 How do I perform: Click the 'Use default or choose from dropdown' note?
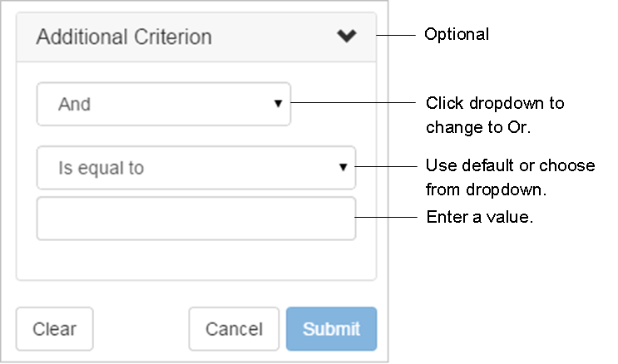pyautogui.click(x=510, y=177)
